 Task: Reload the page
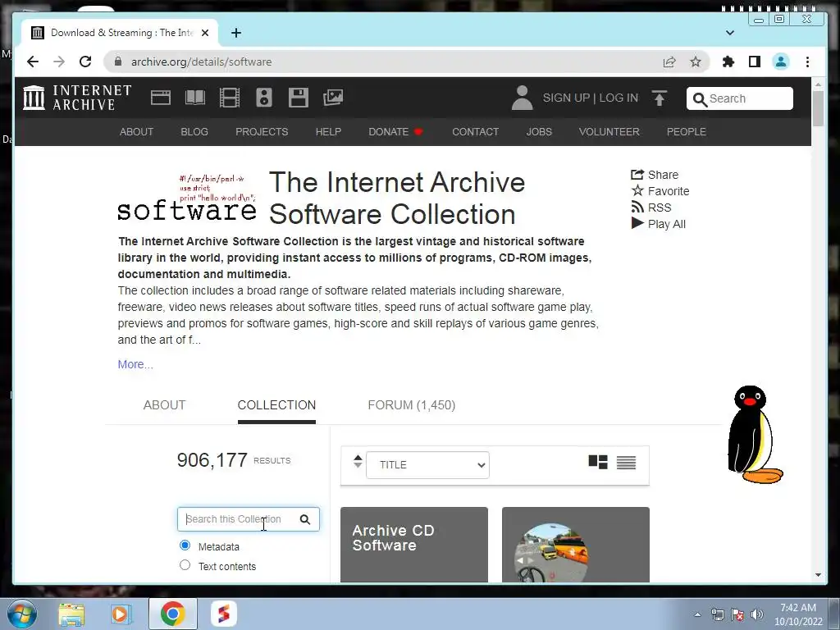(x=85, y=62)
